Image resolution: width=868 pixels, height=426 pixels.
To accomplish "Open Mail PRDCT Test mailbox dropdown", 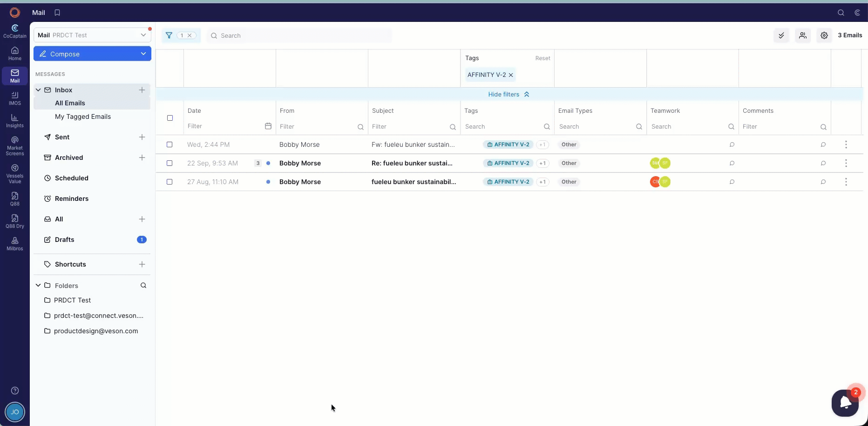I will 92,35.
